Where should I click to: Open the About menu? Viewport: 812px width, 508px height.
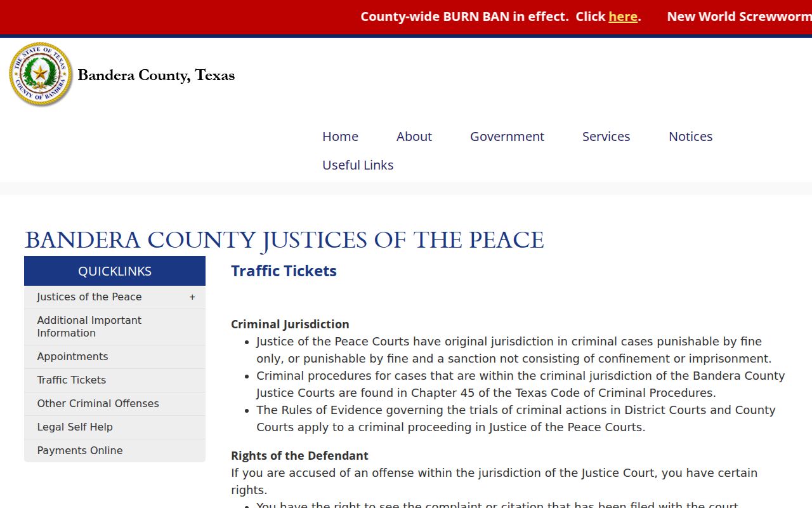tap(414, 137)
